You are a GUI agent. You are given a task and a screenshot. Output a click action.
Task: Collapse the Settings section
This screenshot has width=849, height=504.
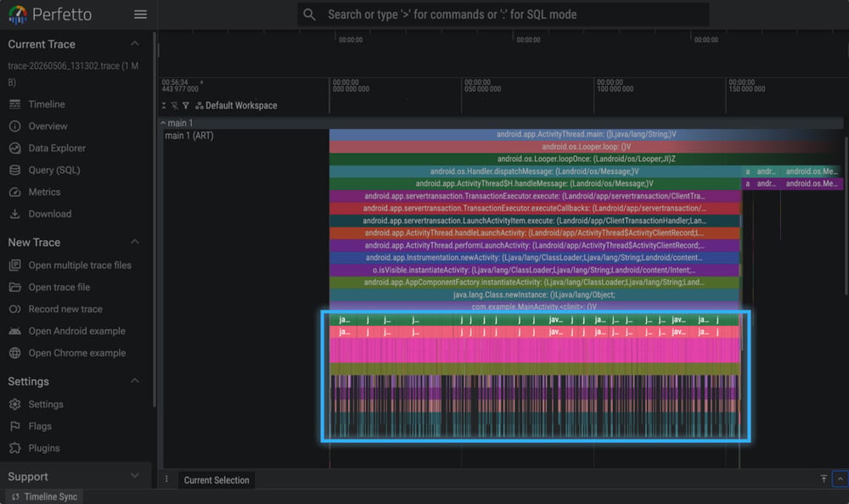[x=135, y=381]
